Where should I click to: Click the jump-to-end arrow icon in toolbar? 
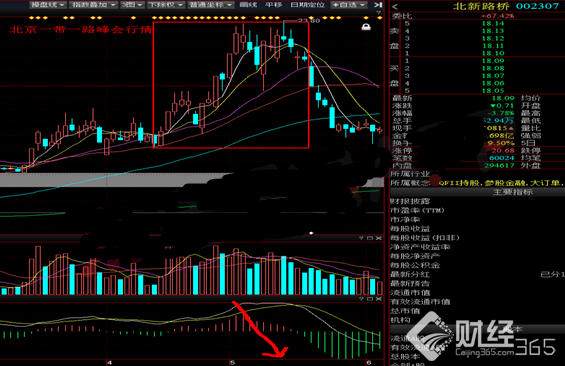pos(377,5)
